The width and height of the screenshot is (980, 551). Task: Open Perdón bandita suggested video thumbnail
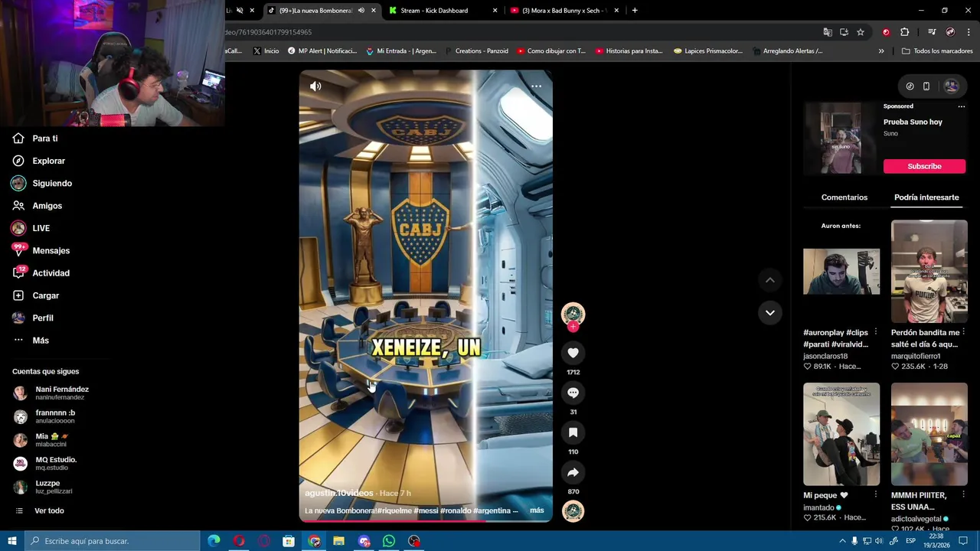coord(929,271)
